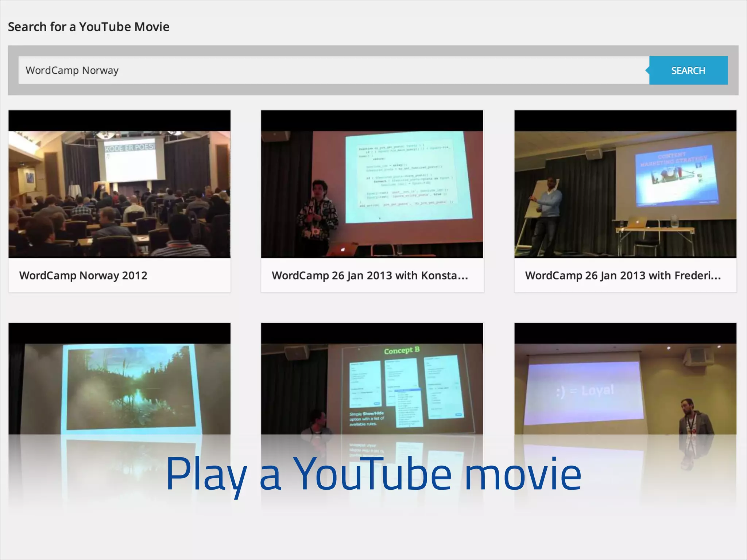This screenshot has width=747, height=560.
Task: Click the SEARCH button
Action: click(x=688, y=70)
